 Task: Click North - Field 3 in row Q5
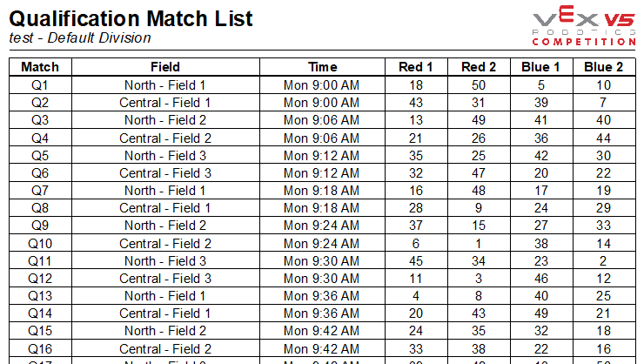[165, 156]
